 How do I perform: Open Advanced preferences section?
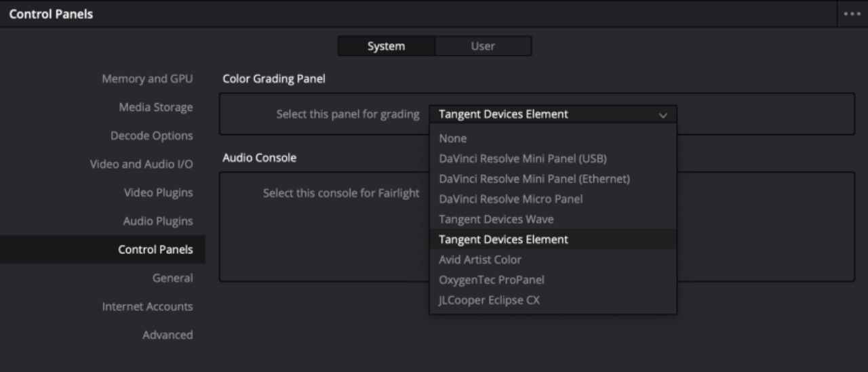point(167,335)
